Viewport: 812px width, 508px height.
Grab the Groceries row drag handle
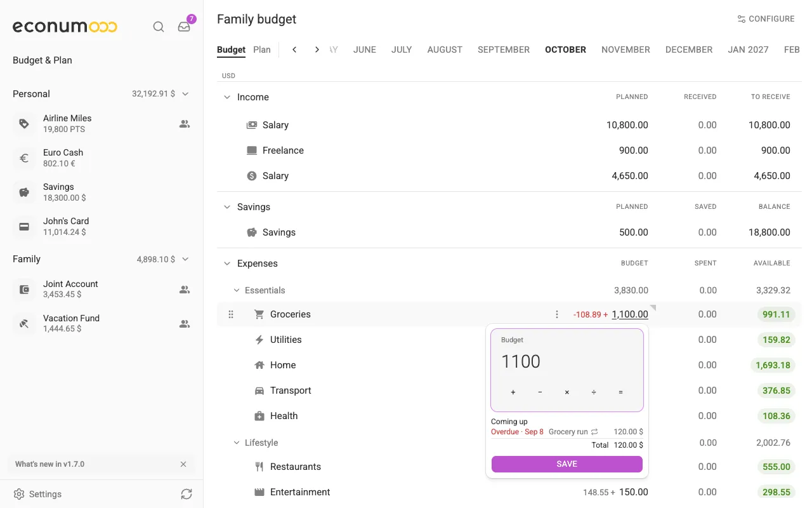coord(231,314)
